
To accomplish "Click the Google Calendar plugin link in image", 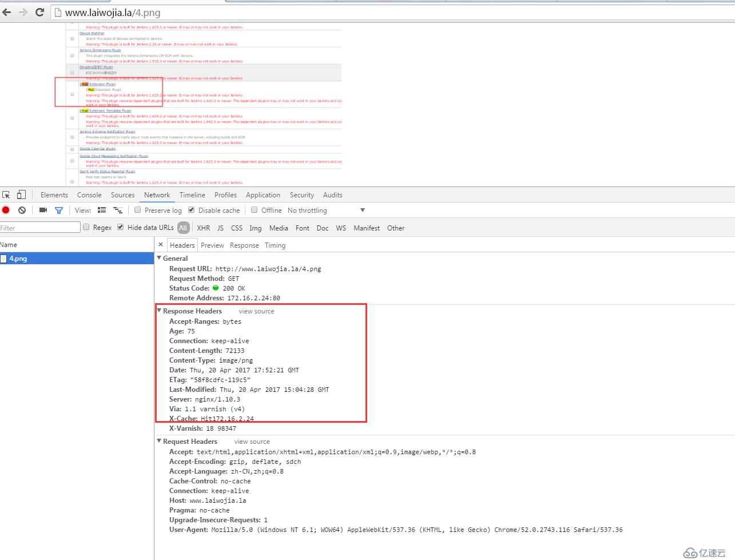I will coord(97,149).
